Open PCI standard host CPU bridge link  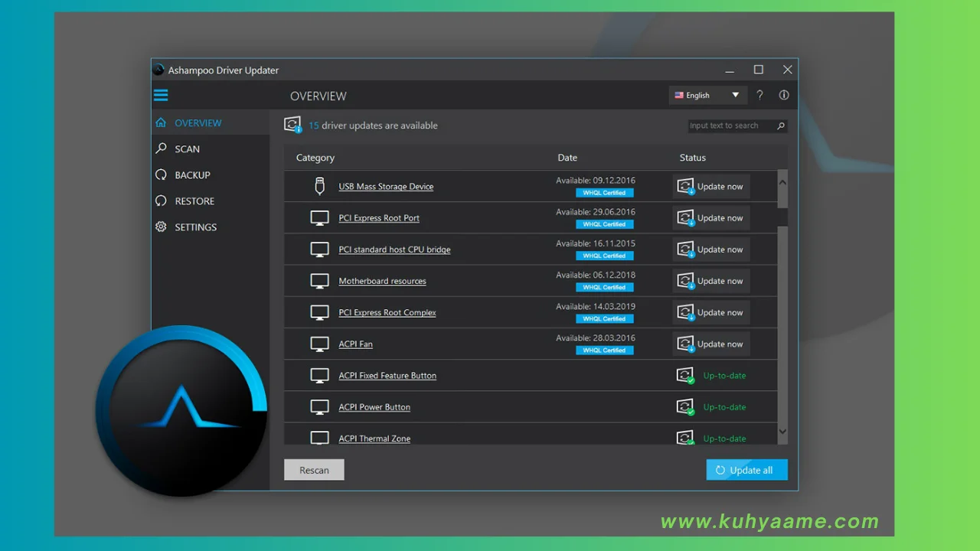click(x=394, y=249)
